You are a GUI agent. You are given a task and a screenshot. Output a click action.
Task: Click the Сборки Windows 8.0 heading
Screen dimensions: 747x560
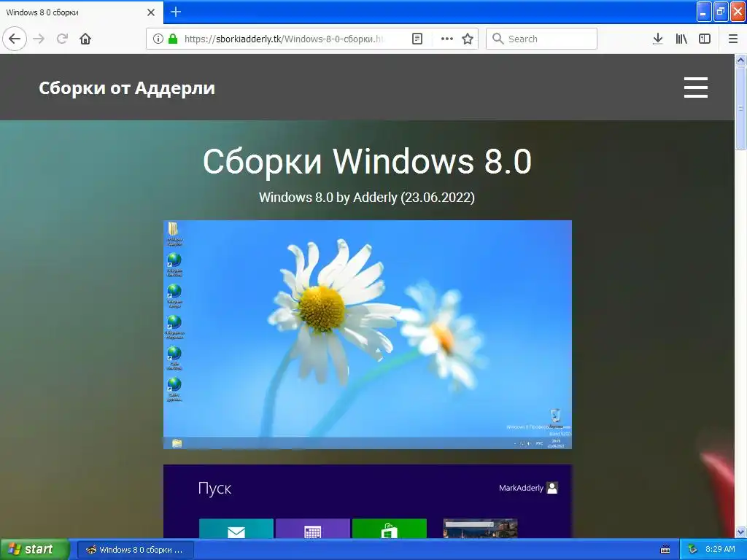point(367,161)
